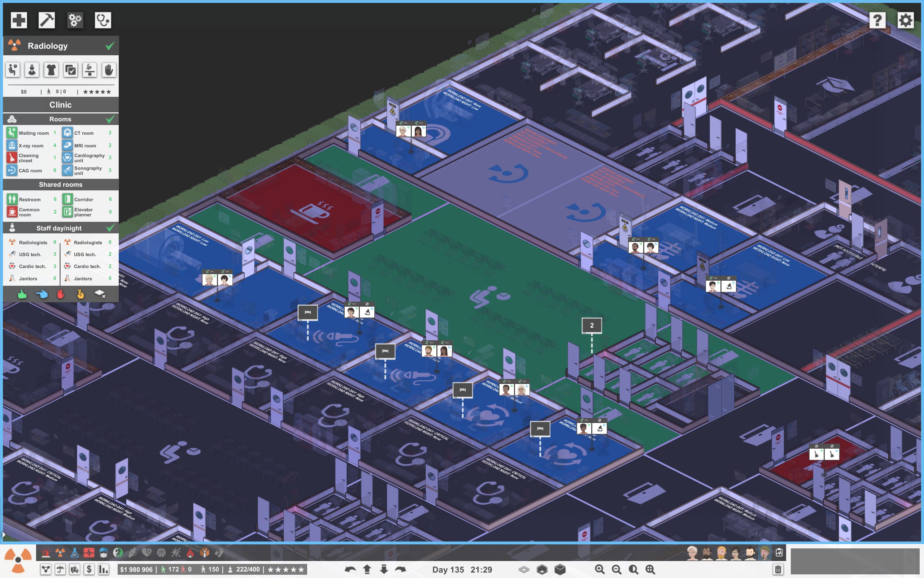Move up one floor
Viewport: 924px width, 578px height.
367,569
